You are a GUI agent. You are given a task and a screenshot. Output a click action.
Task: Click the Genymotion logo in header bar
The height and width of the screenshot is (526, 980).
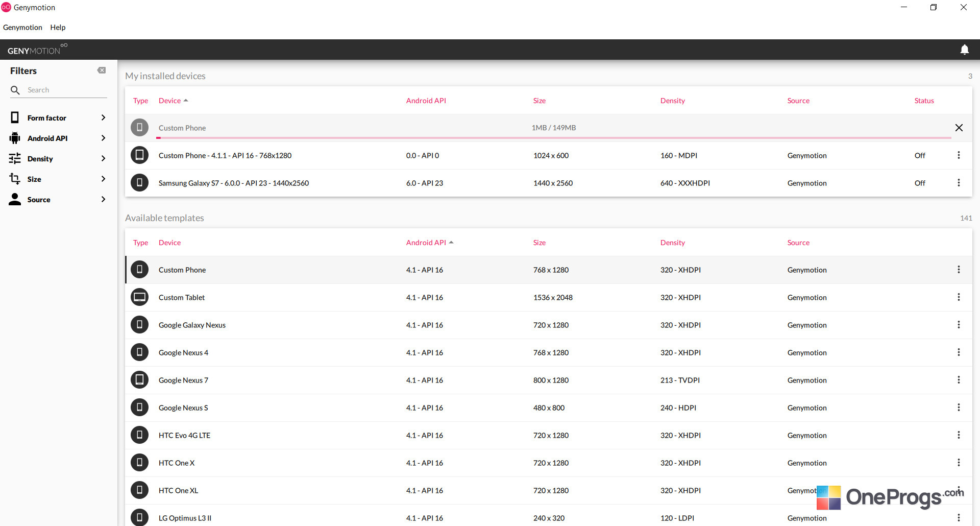37,50
